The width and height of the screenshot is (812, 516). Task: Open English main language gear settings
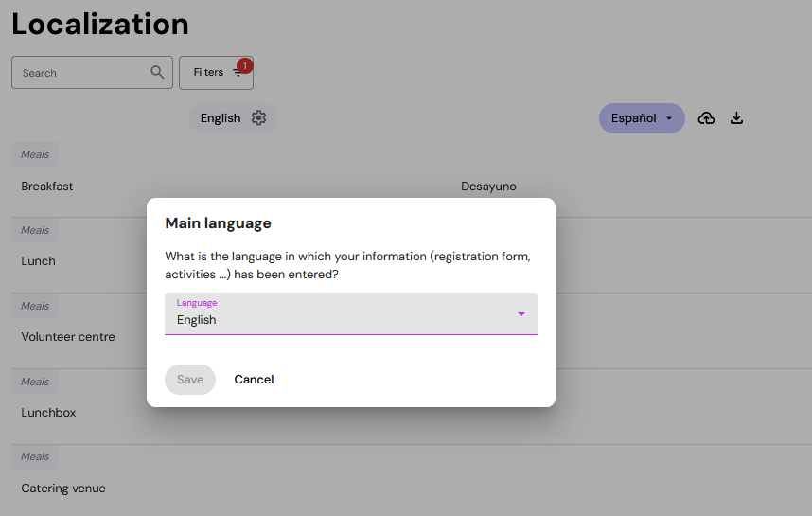258,117
